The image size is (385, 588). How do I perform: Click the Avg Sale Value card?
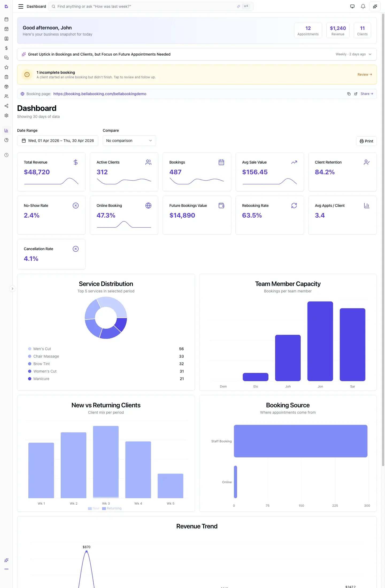[269, 172]
